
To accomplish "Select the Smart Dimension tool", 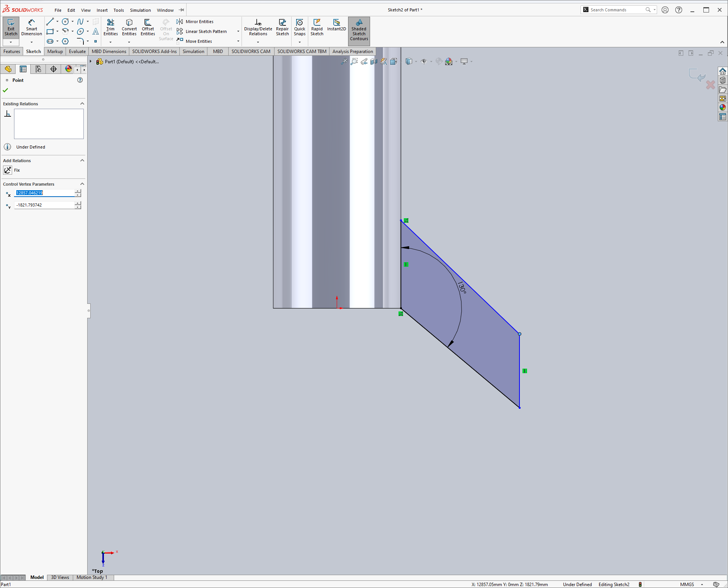I will point(31,27).
